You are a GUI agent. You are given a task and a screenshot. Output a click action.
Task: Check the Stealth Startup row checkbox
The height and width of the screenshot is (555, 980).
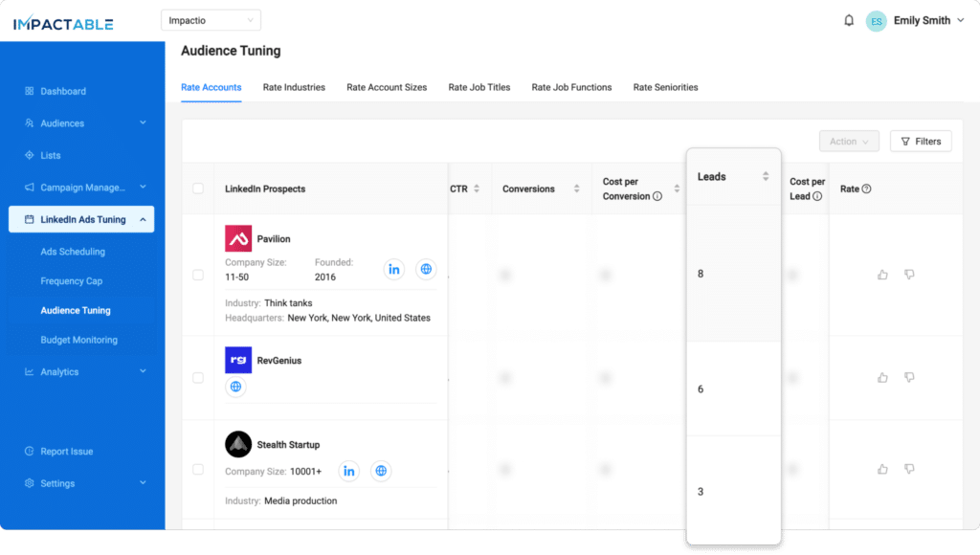[197, 469]
